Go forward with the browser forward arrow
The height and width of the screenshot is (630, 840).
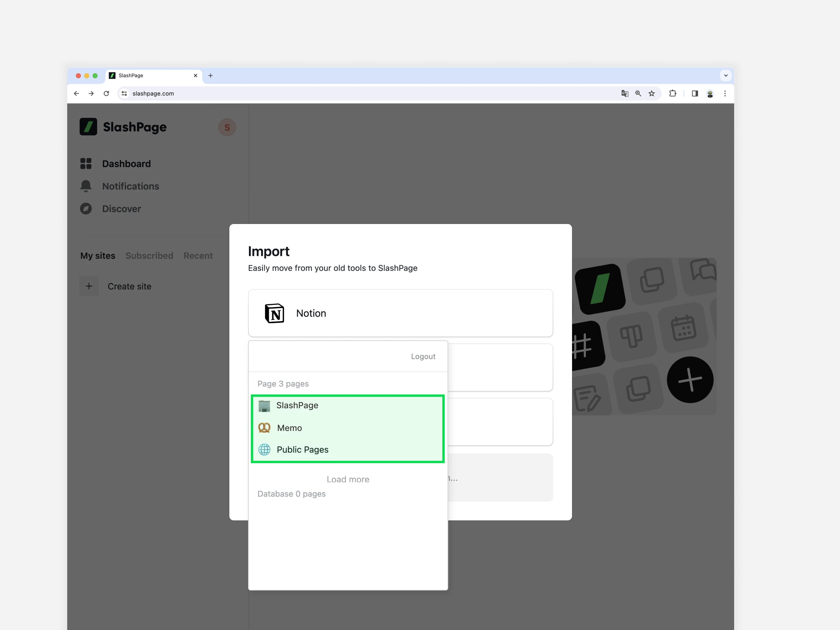[91, 94]
